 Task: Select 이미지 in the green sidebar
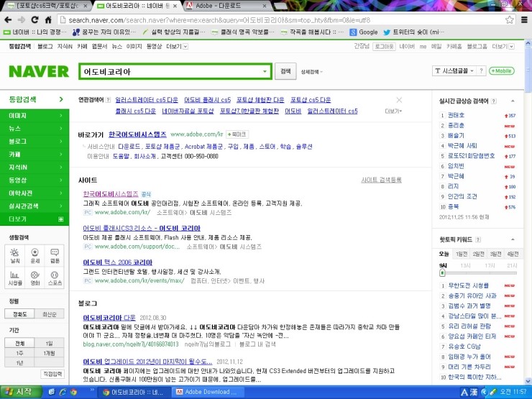(x=35, y=116)
